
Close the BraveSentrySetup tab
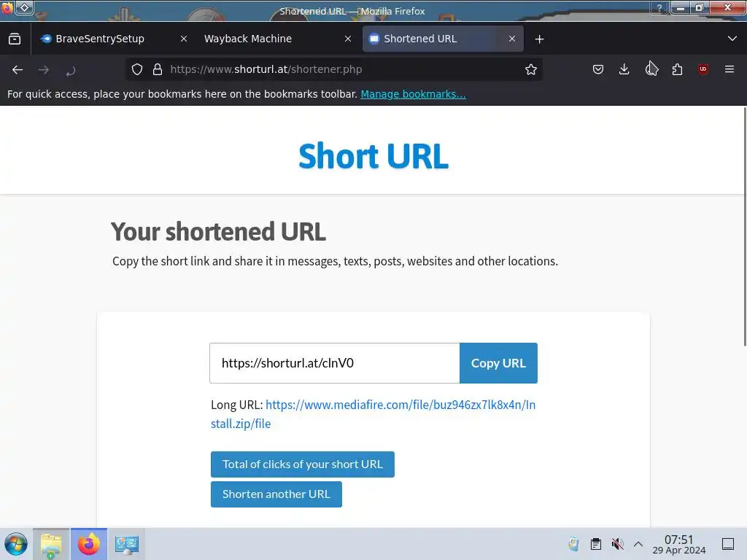(x=183, y=39)
